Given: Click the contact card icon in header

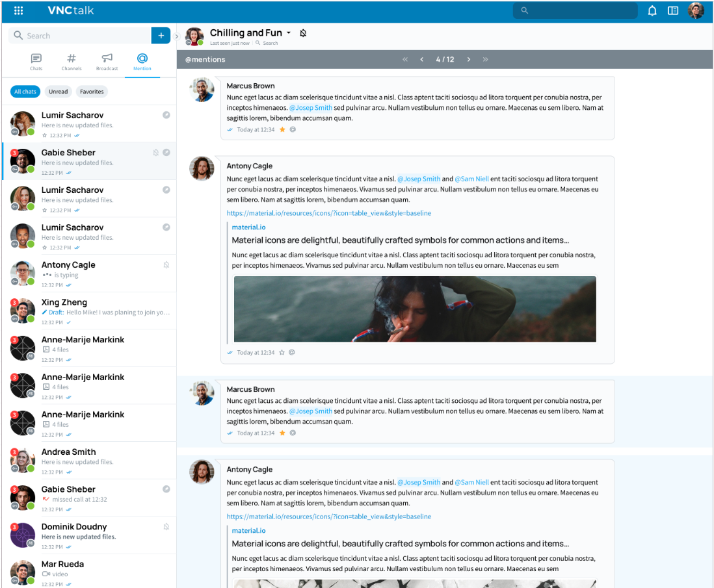Looking at the screenshot, I should click(x=673, y=10).
